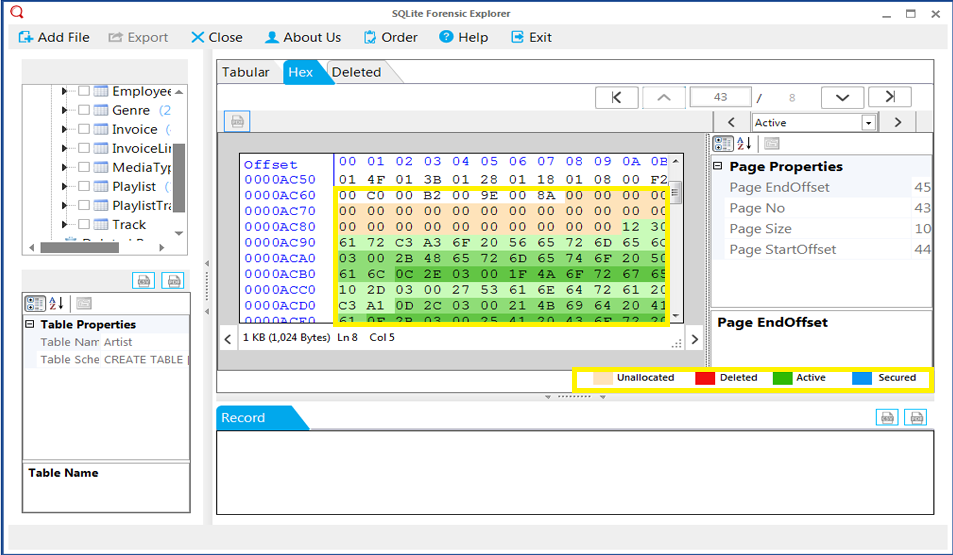Tick the PlaylistTrack table checkbox
The width and height of the screenshot is (953, 555).
click(84, 205)
